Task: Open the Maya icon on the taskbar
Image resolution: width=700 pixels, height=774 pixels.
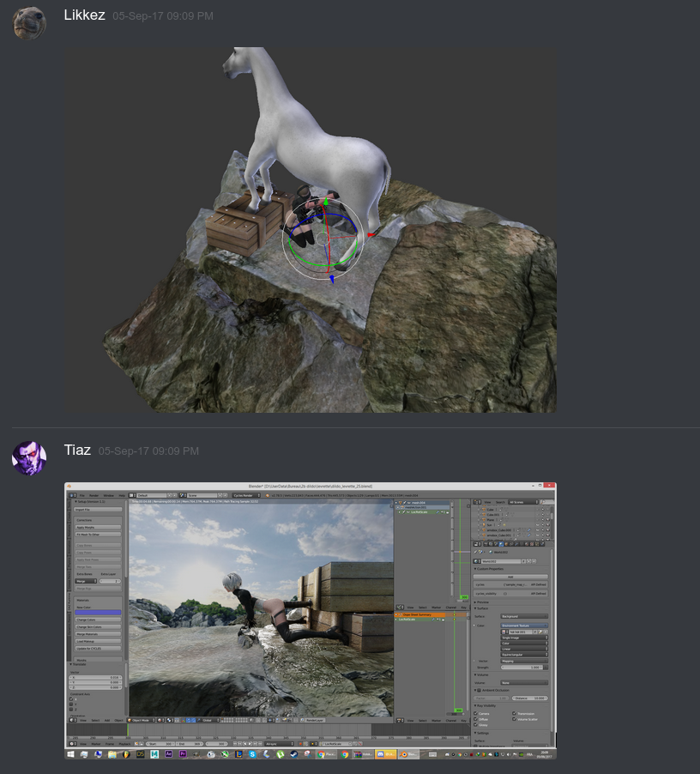Action: click(154, 754)
